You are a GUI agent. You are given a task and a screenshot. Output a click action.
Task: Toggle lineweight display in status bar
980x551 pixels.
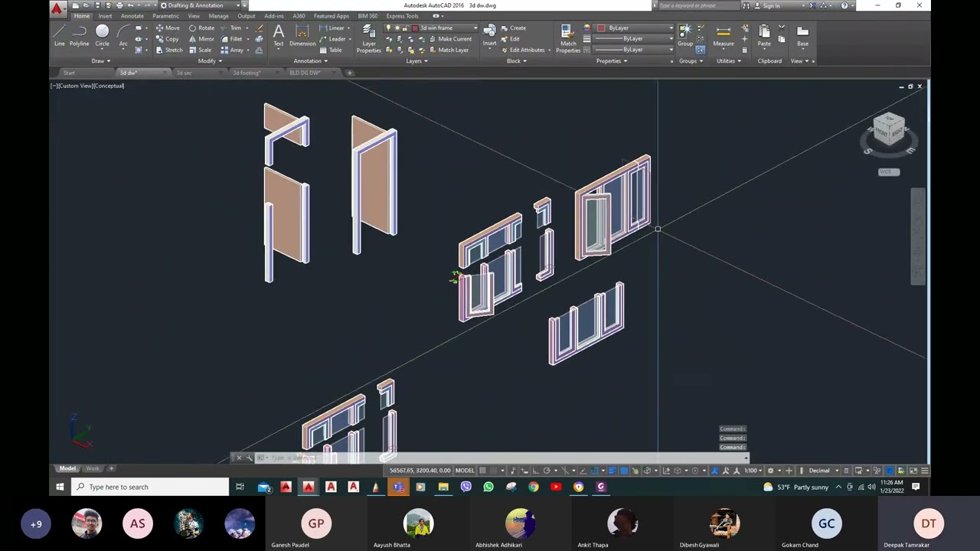612,471
